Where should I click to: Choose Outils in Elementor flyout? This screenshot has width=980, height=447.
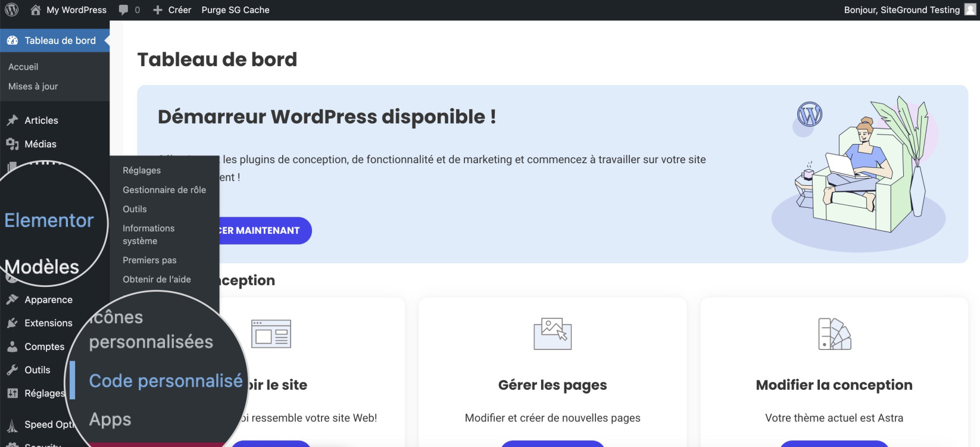[x=135, y=209]
